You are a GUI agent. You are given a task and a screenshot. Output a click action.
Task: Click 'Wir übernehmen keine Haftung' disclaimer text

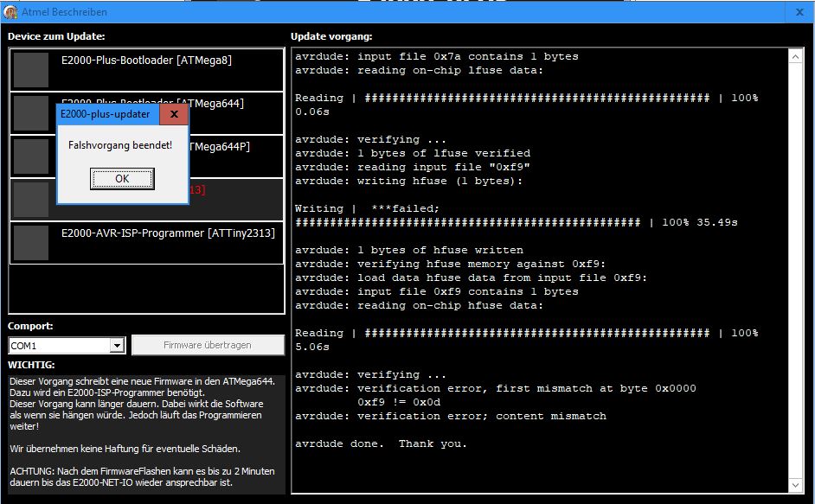tap(125, 449)
